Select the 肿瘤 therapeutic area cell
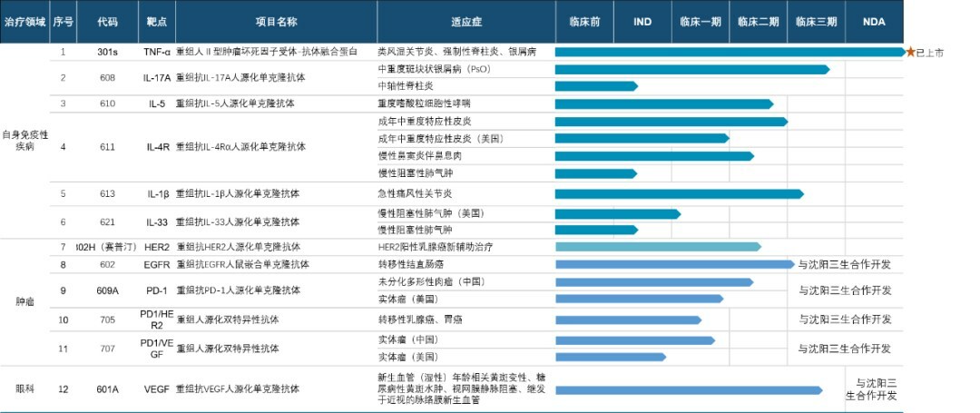The width and height of the screenshot is (980, 413). click(x=24, y=301)
